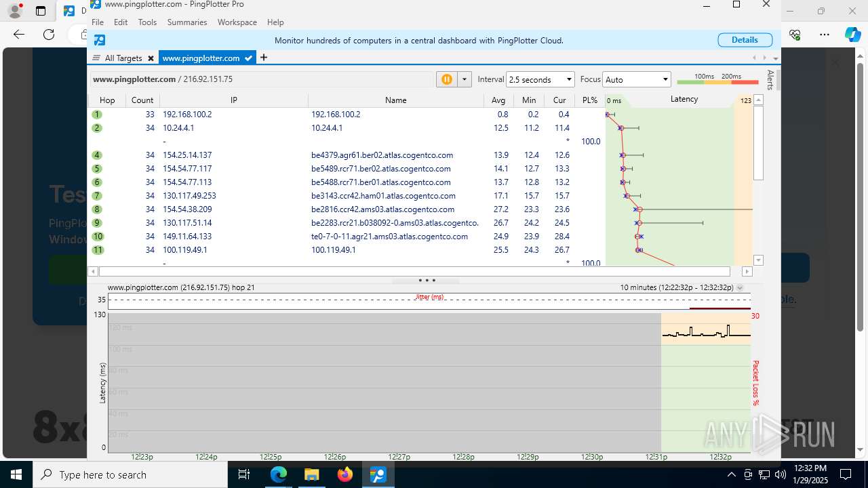The image size is (868, 488).
Task: Open the File menu
Action: (x=98, y=22)
